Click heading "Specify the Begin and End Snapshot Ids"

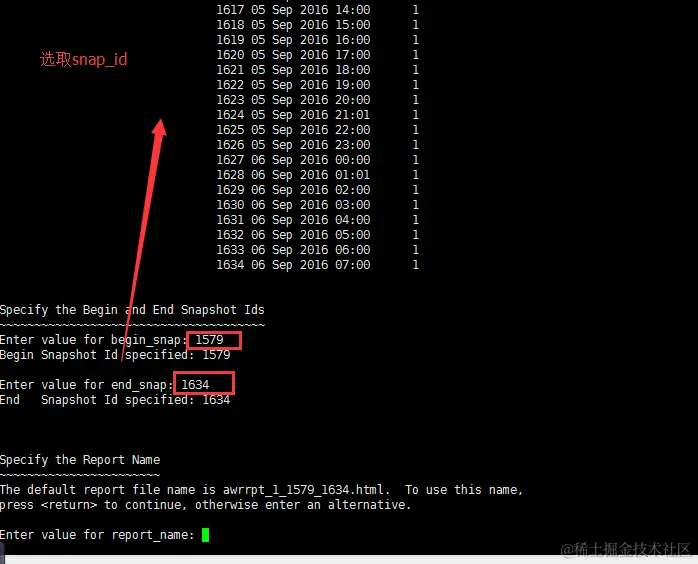click(x=132, y=310)
